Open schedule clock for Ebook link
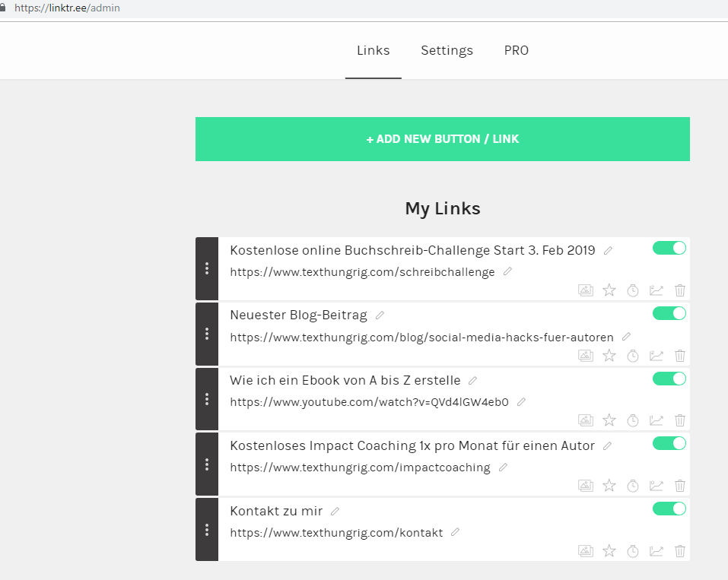Viewport: 728px width, 580px height. click(x=633, y=420)
